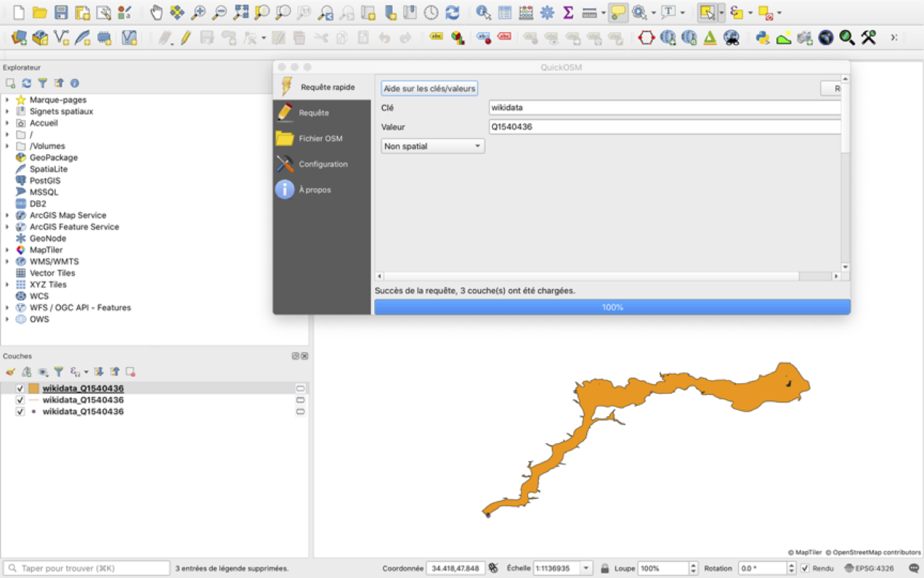Viewport: 924px width, 578px height.
Task: Open layer styling brush icon in Couches
Action: pos(10,372)
